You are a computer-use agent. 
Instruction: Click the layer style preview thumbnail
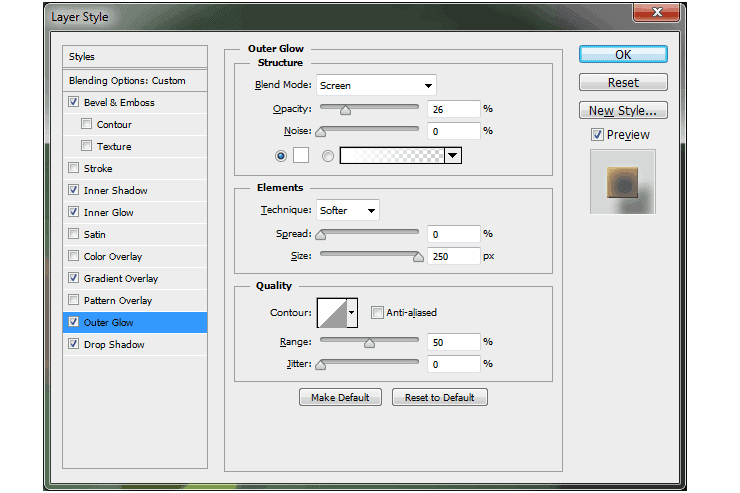tap(622, 182)
